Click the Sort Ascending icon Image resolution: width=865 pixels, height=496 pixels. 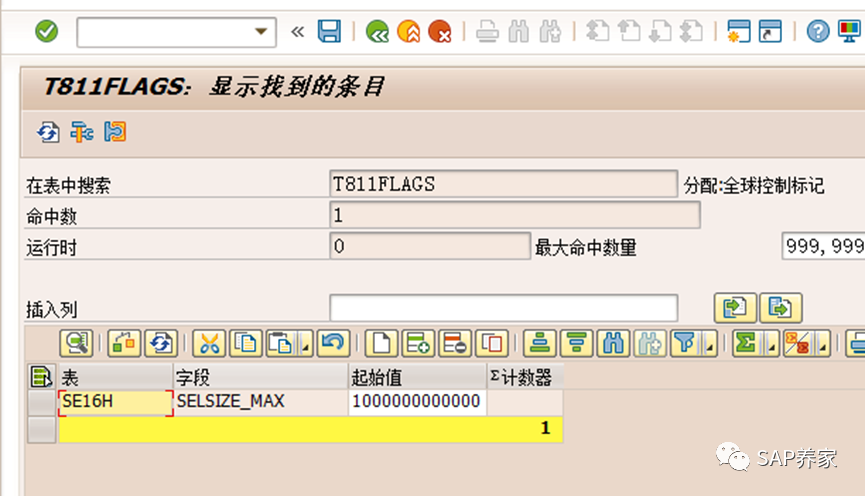540,343
